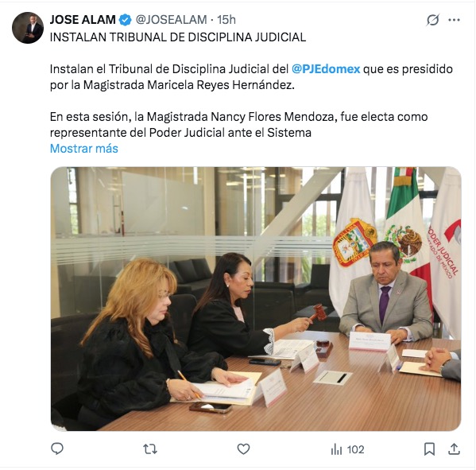Click the 102 view count number
This screenshot has width=476, height=470.
pyautogui.click(x=355, y=449)
